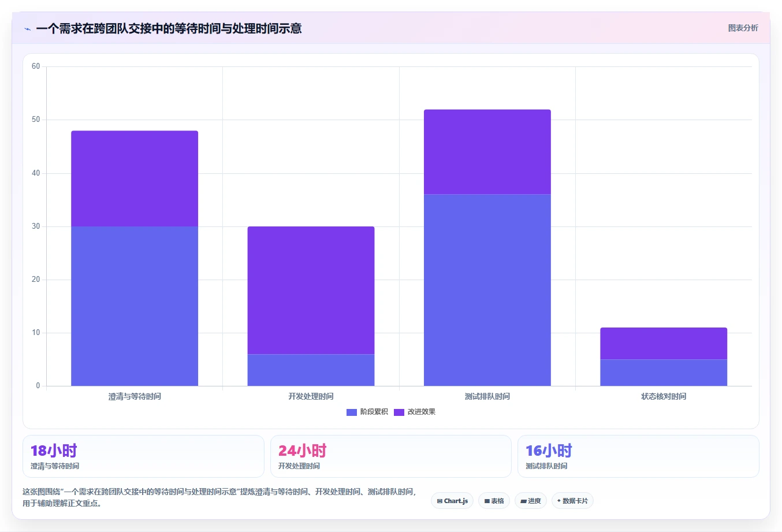Click the lightning icon beside the title
Image resolution: width=782 pixels, height=532 pixels.
(x=28, y=29)
